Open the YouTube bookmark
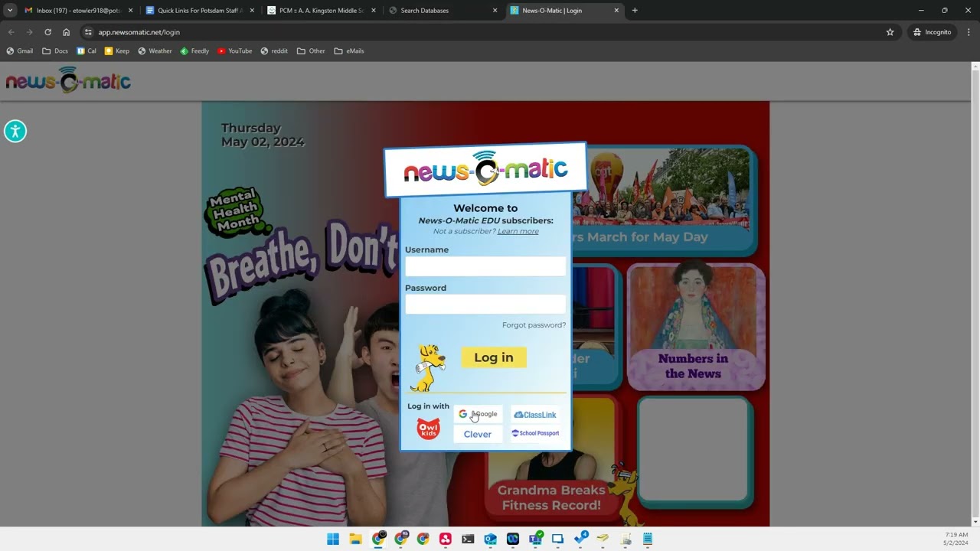 (234, 51)
